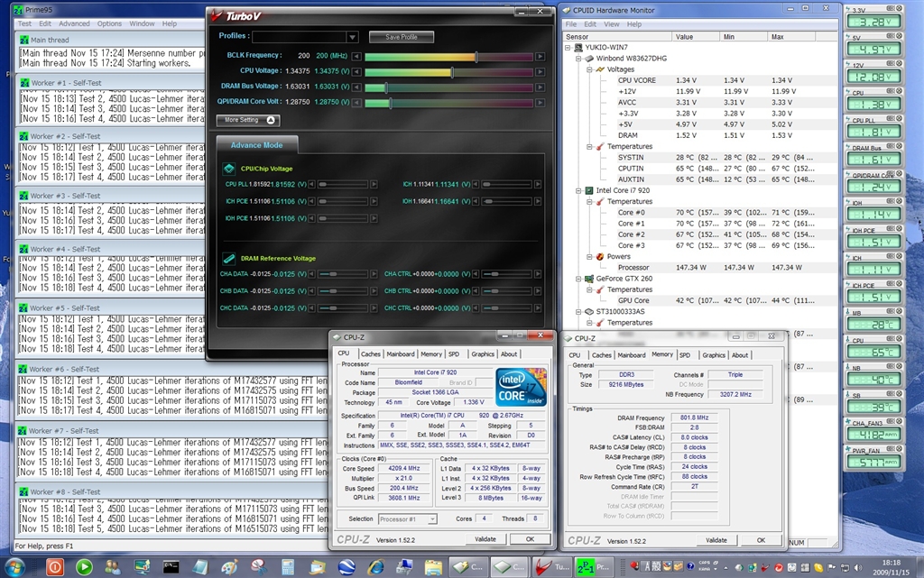Launch Command Prompt from the taskbar
Screen dimensions: 924x578
click(x=171, y=567)
